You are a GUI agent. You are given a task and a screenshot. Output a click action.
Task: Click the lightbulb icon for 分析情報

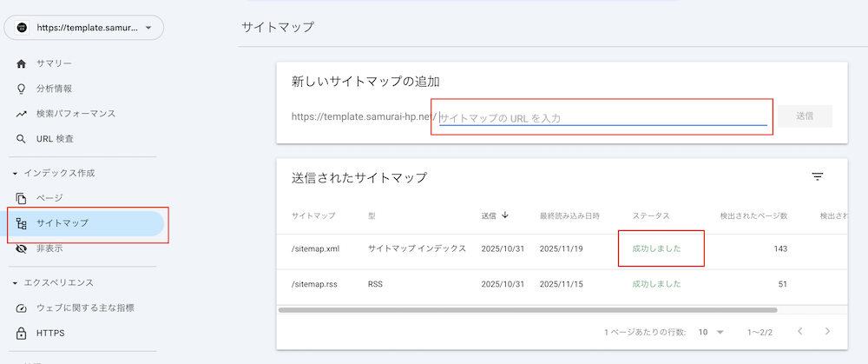click(22, 89)
